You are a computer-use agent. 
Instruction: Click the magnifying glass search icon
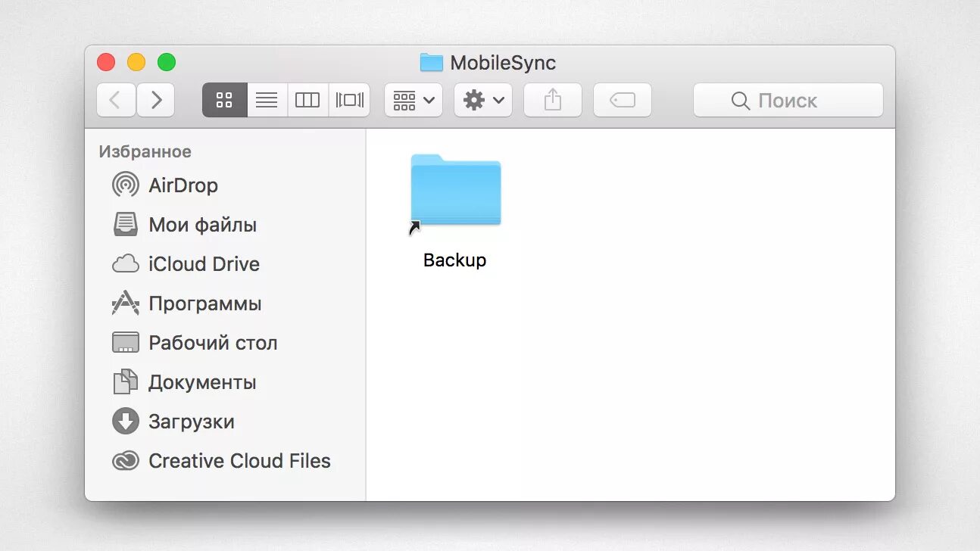741,101
